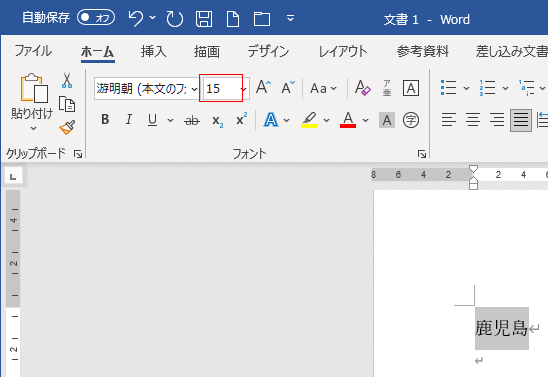Click the Format Painter brush icon
Screen dimensions: 548x377
[x=67, y=128]
